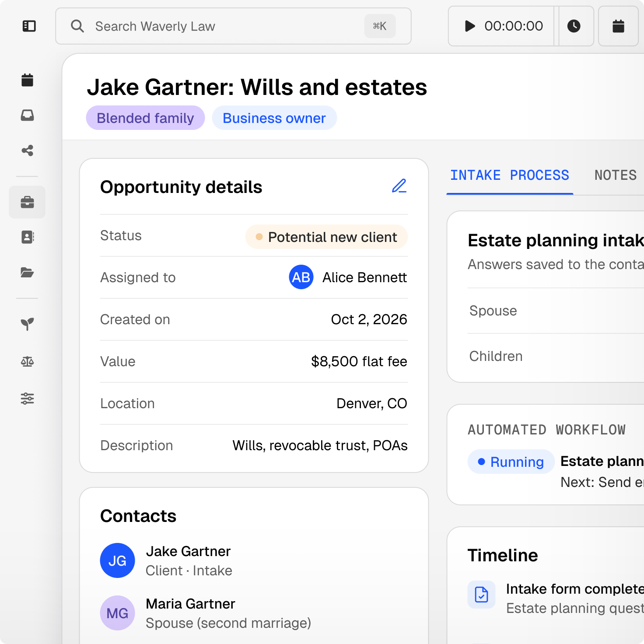Image resolution: width=644 pixels, height=644 pixels.
Task: Open the clock time entries icon
Action: coord(574,26)
